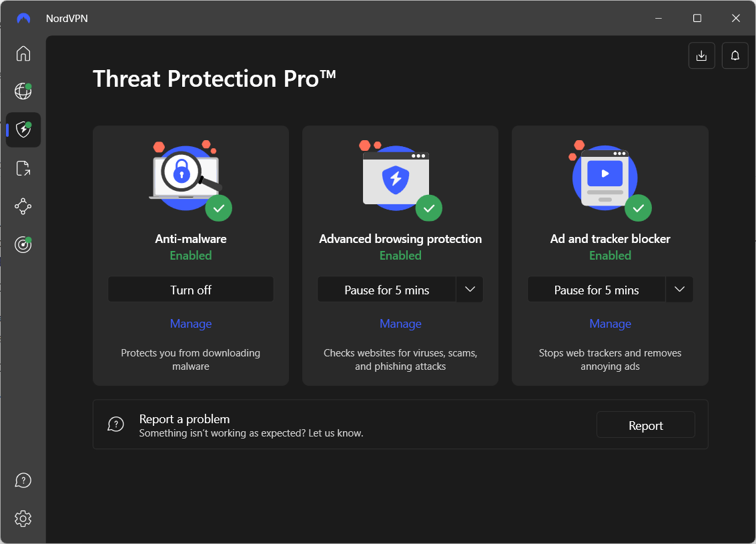The width and height of the screenshot is (756, 544).
Task: Click the download updates icon
Action: (701, 55)
